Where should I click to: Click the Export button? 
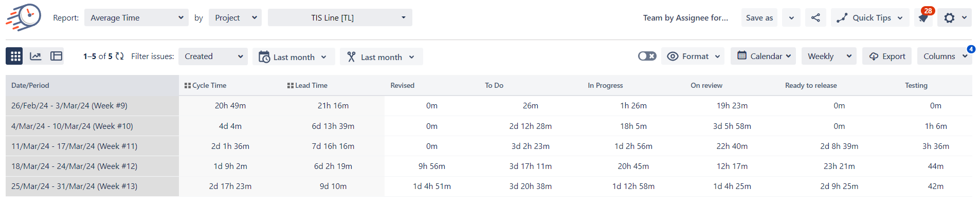coord(887,56)
